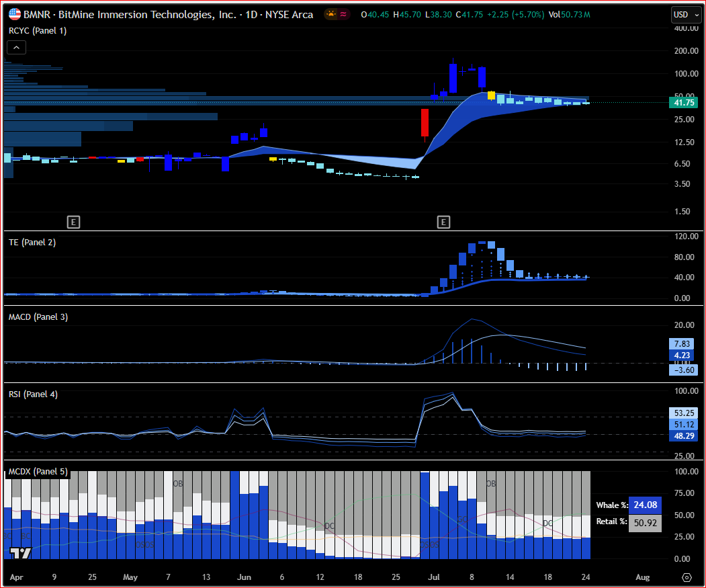
Task: Click the 1D interval label
Action: (x=251, y=14)
